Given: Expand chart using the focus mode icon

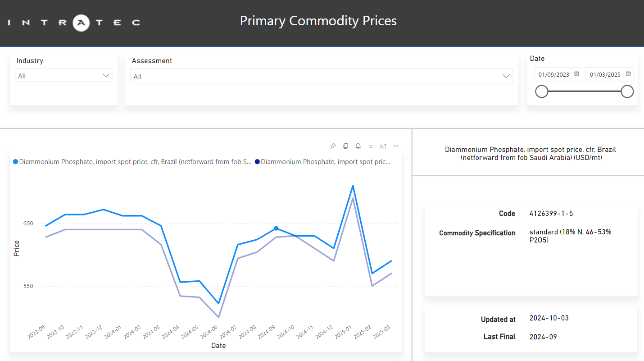Looking at the screenshot, I should (x=383, y=146).
